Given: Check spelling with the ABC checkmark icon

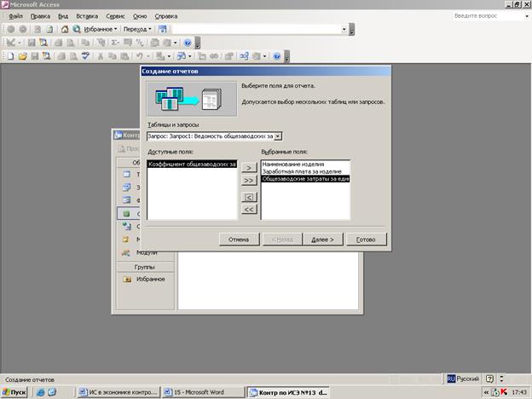Looking at the screenshot, I should point(85,56).
